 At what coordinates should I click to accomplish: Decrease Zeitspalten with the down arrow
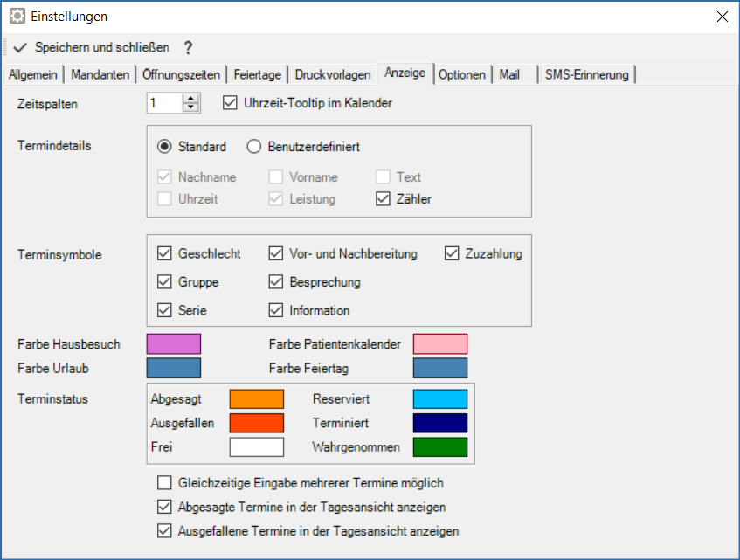[x=191, y=108]
